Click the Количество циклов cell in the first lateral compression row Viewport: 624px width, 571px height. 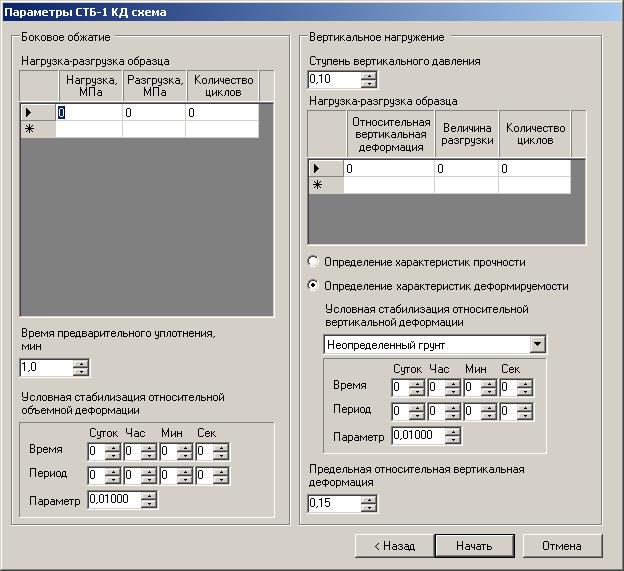(222, 113)
